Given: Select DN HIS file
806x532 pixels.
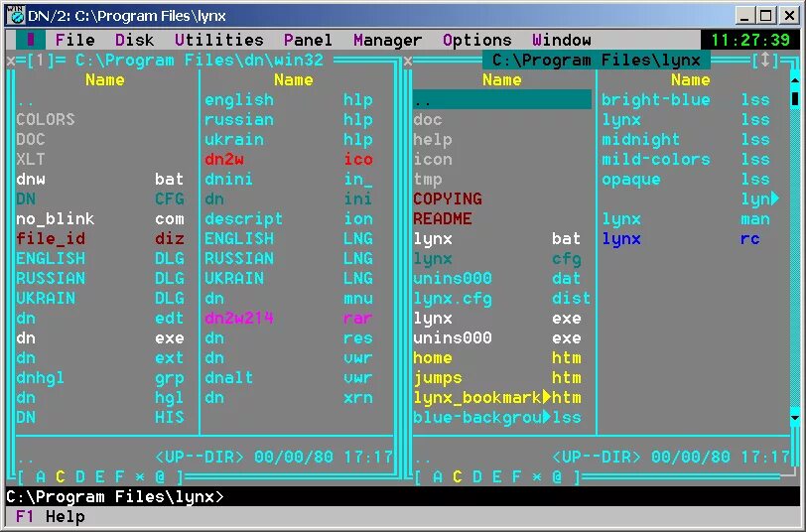Looking at the screenshot, I should [100, 418].
